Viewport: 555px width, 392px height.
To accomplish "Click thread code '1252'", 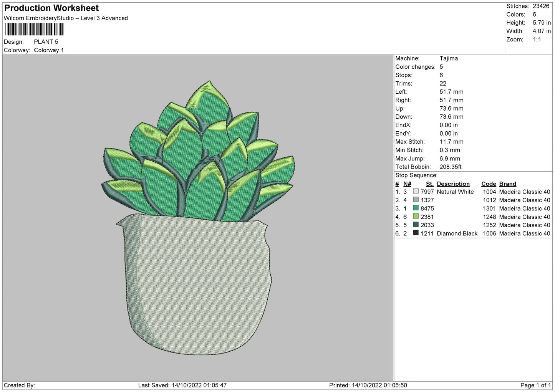I will point(489,225).
